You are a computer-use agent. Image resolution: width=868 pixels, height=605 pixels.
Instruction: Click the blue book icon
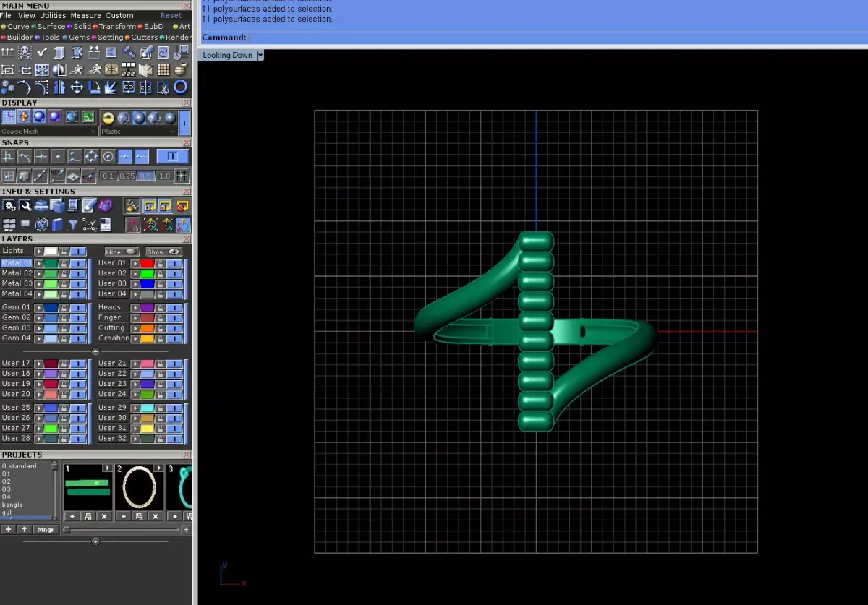(x=57, y=225)
